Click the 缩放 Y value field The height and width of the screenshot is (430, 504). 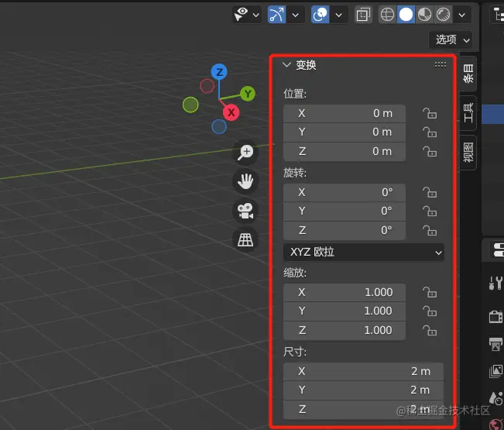pyautogui.click(x=345, y=311)
